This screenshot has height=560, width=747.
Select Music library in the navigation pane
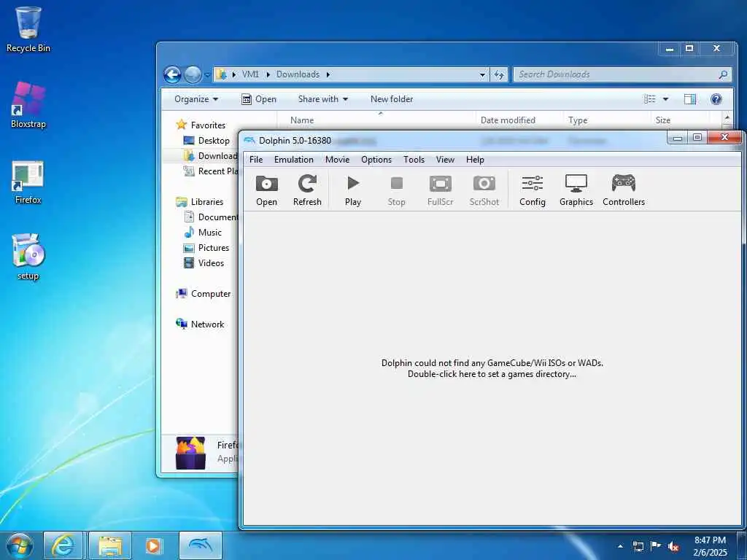pos(203,233)
